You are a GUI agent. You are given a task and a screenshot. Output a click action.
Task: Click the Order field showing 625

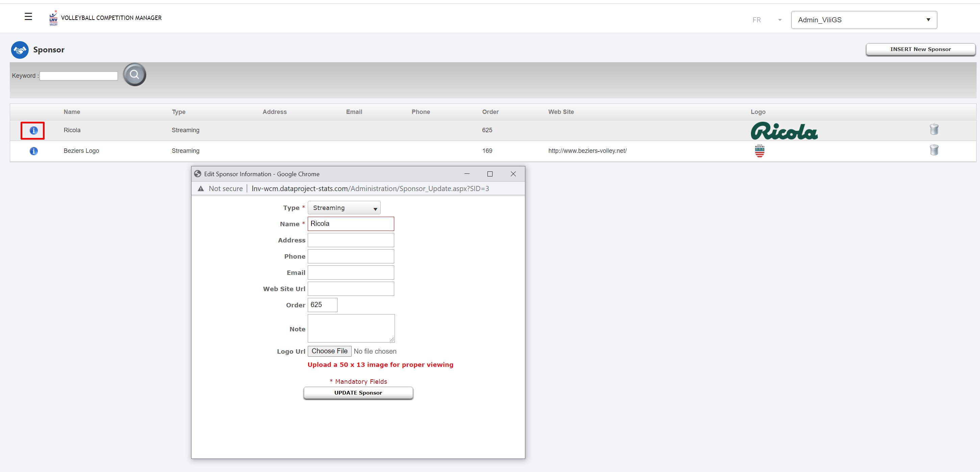[322, 305]
